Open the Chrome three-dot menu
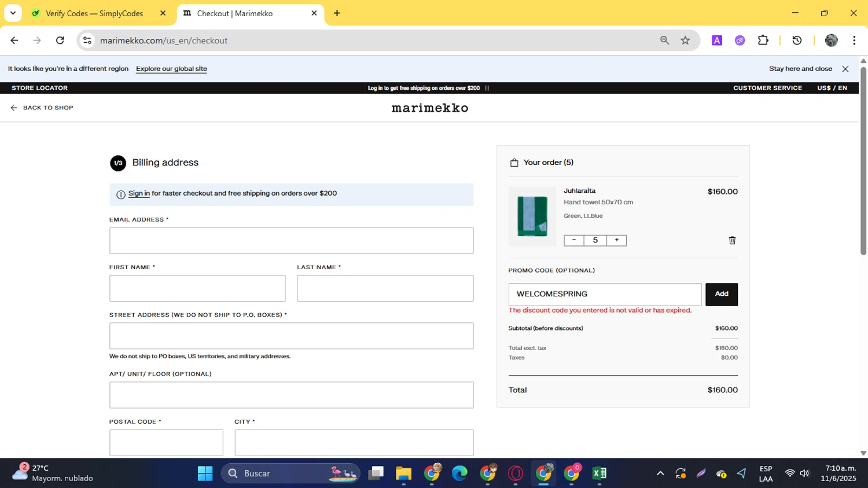 click(854, 41)
